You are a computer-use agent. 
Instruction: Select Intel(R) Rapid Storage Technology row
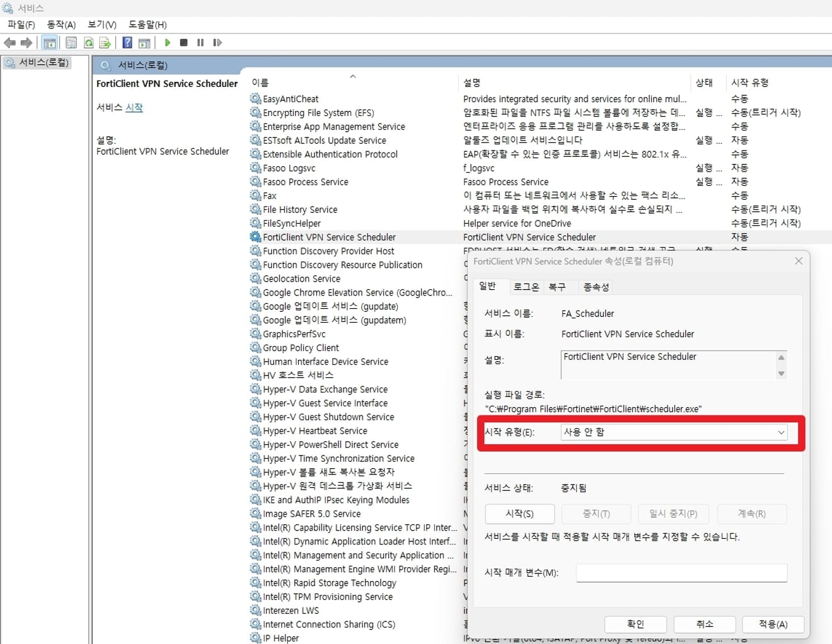(330, 584)
